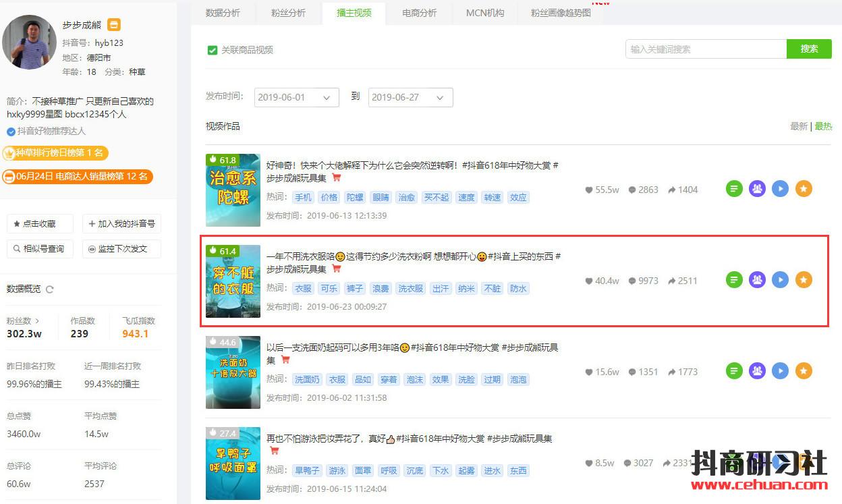This screenshot has width=842, height=504.
Task: Click hot word tag 买不起
Action: click(436, 198)
